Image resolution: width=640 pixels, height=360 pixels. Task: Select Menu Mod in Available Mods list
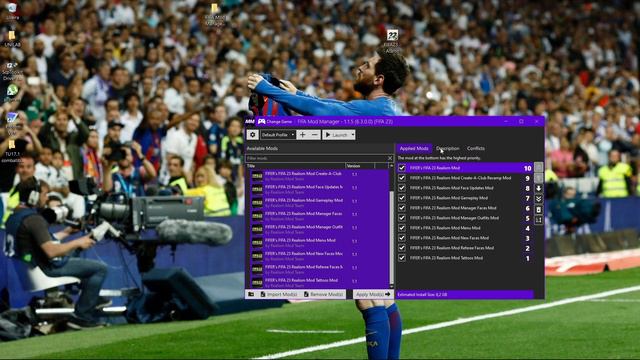pos(319,243)
